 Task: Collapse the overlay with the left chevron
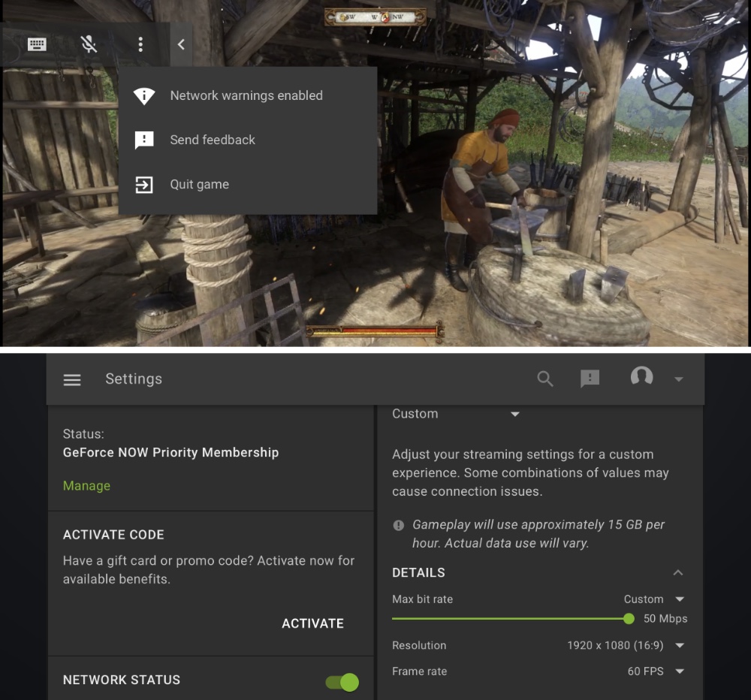click(181, 45)
